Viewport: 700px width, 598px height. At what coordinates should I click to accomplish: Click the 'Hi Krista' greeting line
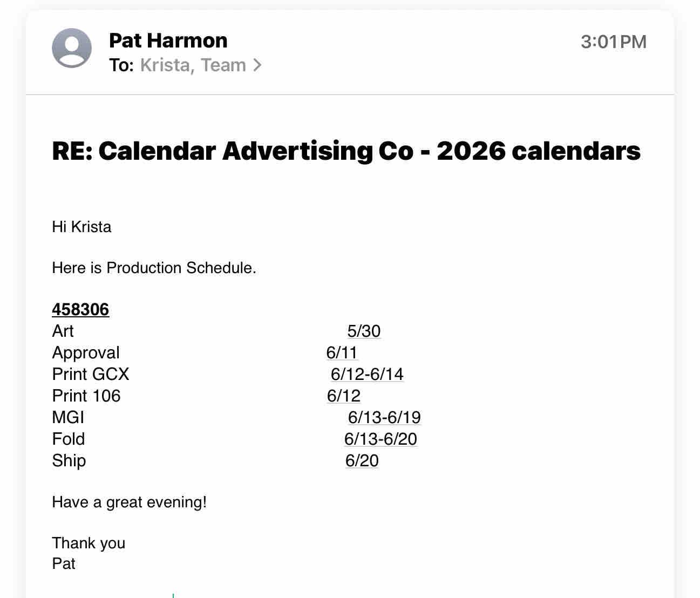click(x=81, y=227)
